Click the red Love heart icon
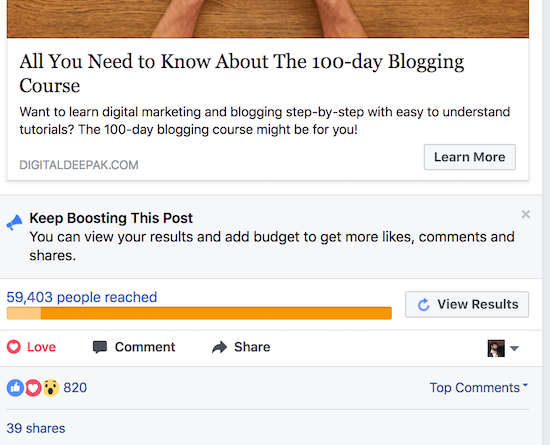The width and height of the screenshot is (550, 445). pos(14,347)
